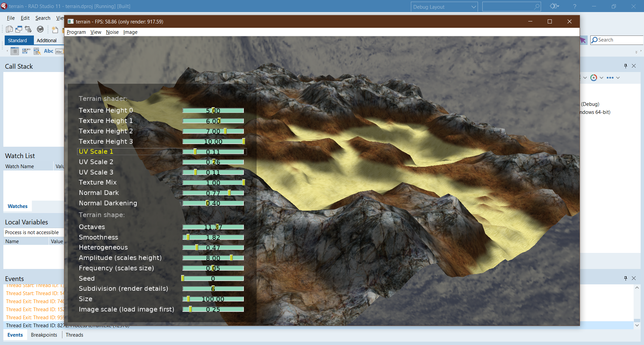The height and width of the screenshot is (345, 644).
Task: Select the Cascade windows toolbar icon
Action: click(19, 29)
